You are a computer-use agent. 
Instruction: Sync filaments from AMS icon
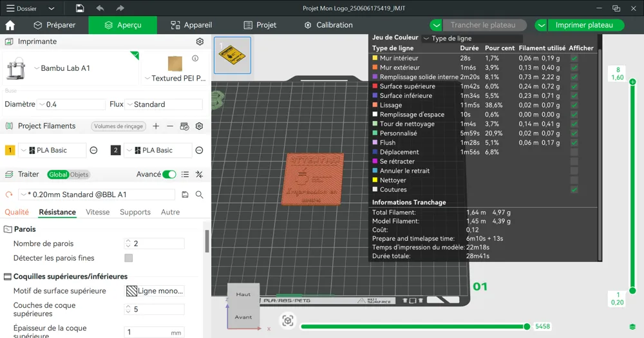pyautogui.click(x=184, y=126)
